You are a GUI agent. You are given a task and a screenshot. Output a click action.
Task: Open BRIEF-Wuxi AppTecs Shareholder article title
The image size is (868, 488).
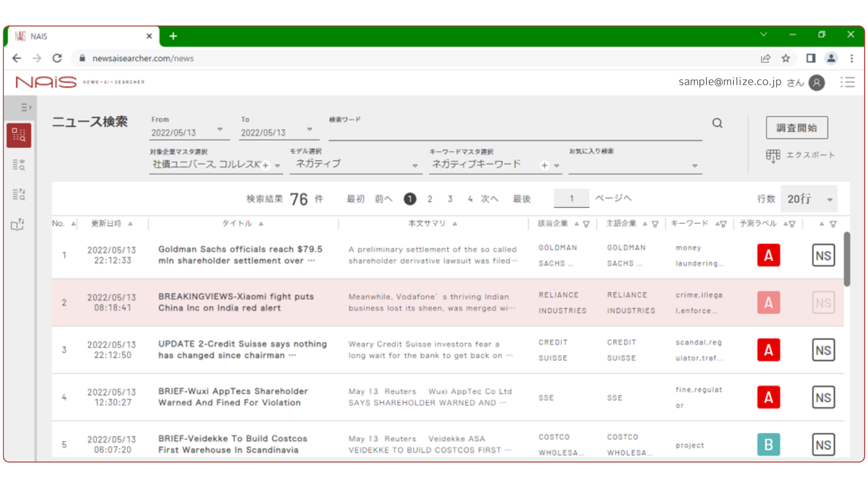tap(233, 397)
